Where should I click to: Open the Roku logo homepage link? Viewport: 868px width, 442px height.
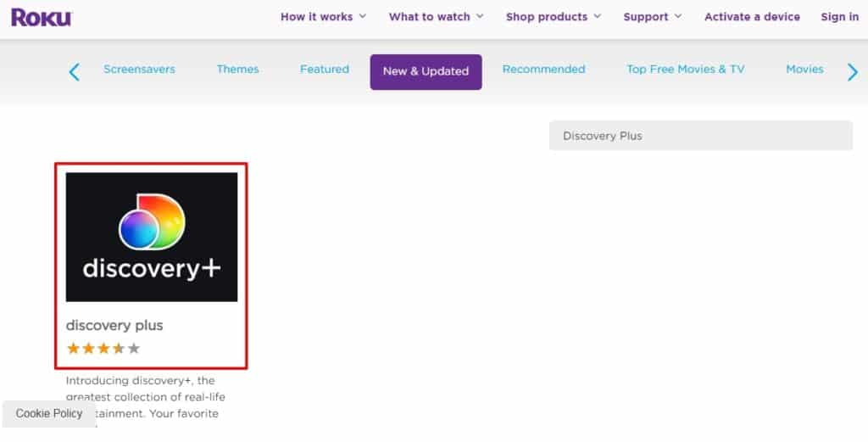point(42,17)
